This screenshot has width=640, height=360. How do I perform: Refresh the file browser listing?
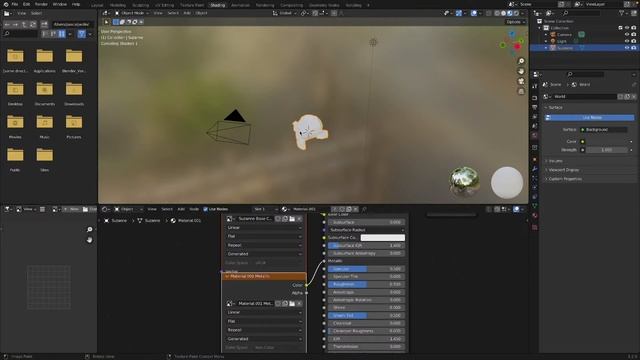coord(33,24)
